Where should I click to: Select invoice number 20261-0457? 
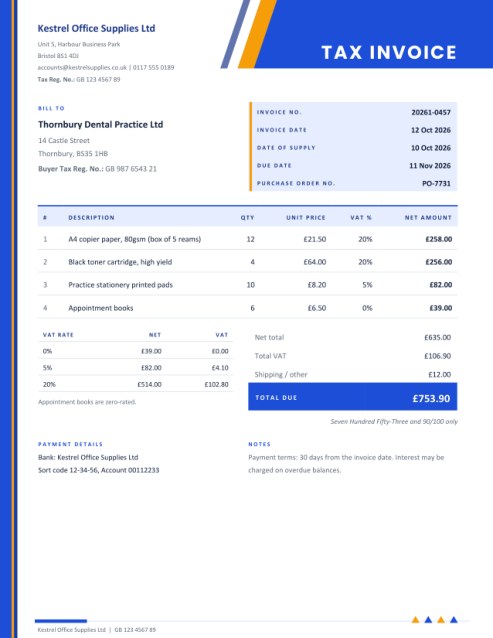click(431, 112)
